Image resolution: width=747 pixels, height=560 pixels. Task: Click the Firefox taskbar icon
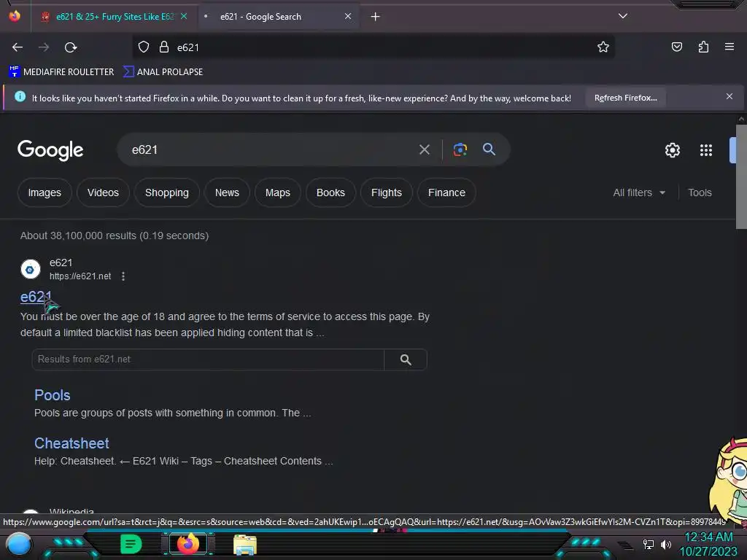[x=187, y=544]
